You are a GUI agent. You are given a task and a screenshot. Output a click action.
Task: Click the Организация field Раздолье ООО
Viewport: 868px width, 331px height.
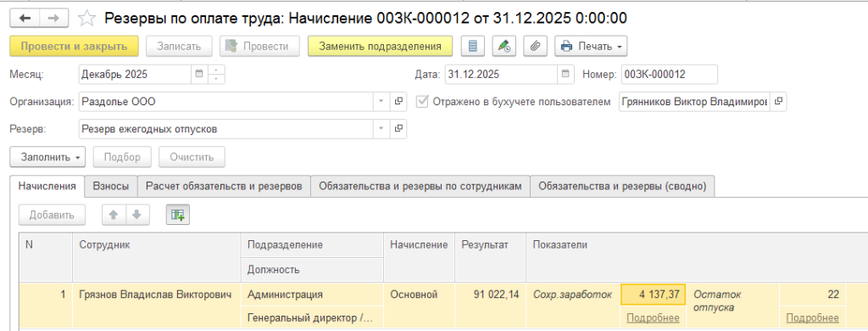226,102
